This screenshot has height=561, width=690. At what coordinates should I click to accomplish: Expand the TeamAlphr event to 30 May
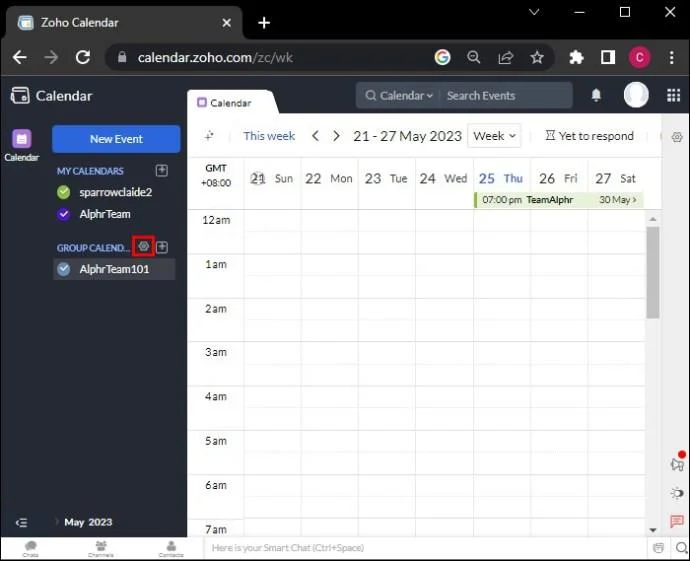[618, 200]
